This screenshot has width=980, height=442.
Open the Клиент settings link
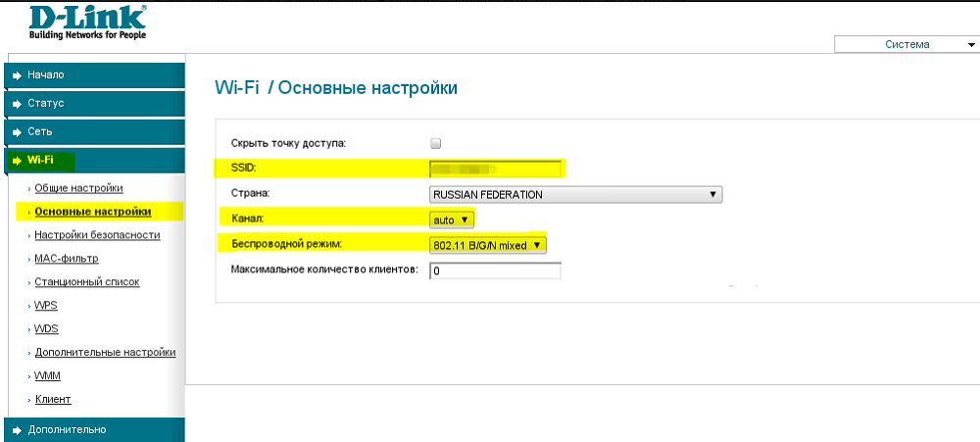(53, 399)
